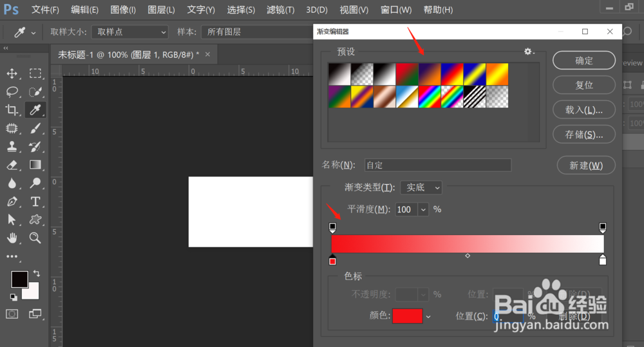Open the 图像(I) menu
The image size is (644, 347).
pyautogui.click(x=123, y=10)
